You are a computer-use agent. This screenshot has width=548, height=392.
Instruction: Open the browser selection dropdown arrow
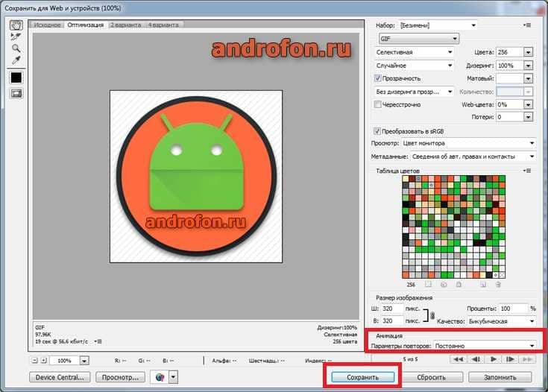[173, 377]
